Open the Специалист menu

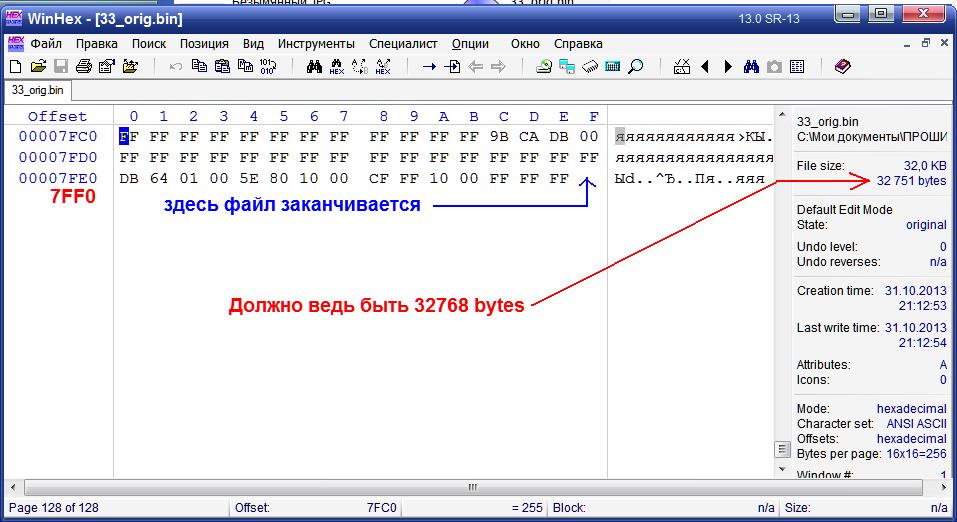pos(403,44)
